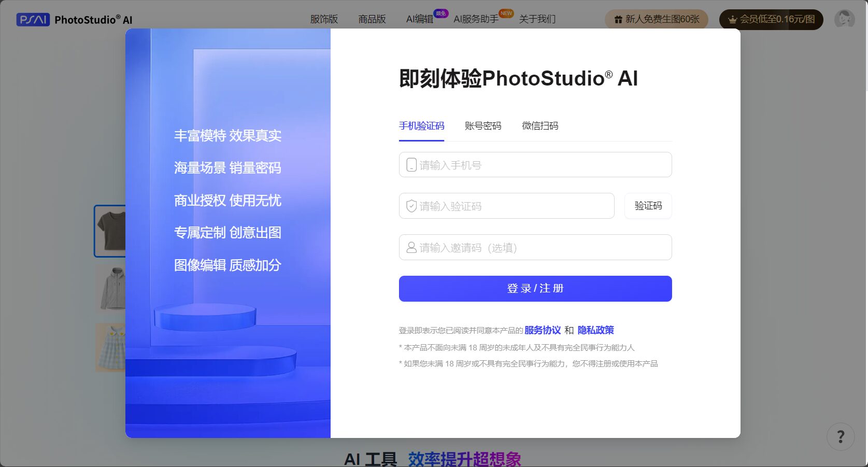Screen dimensions: 868x467
Task: Open 商品版 in the top navigation
Action: coord(372,19)
